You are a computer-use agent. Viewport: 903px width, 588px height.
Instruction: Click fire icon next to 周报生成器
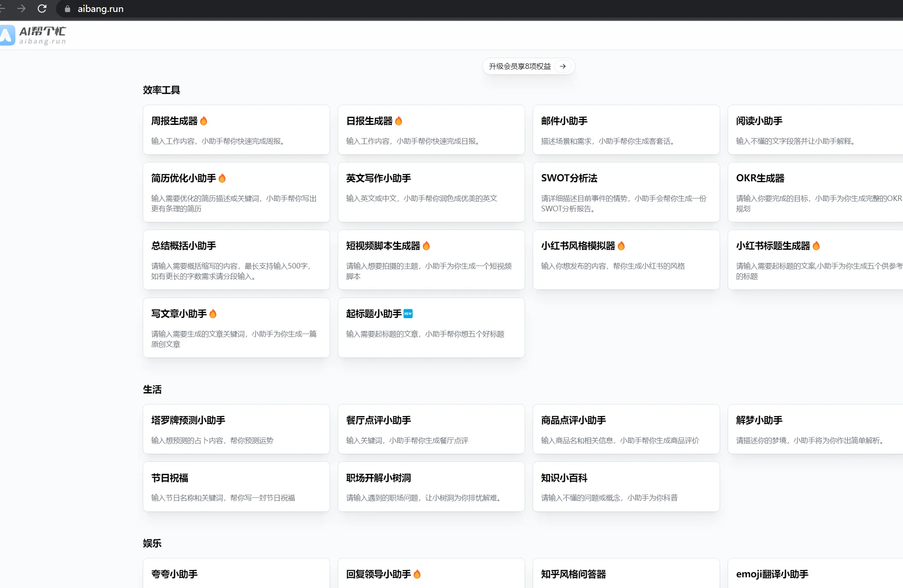(x=204, y=121)
